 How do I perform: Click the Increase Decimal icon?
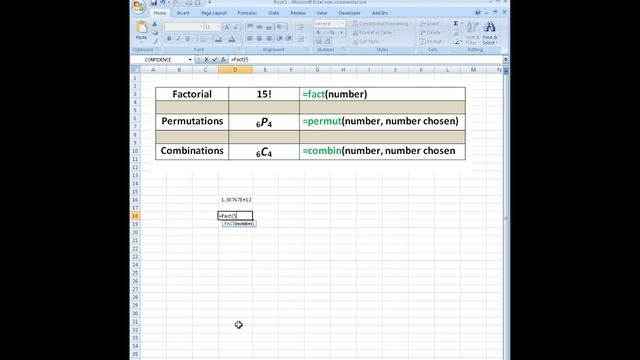[x=319, y=41]
